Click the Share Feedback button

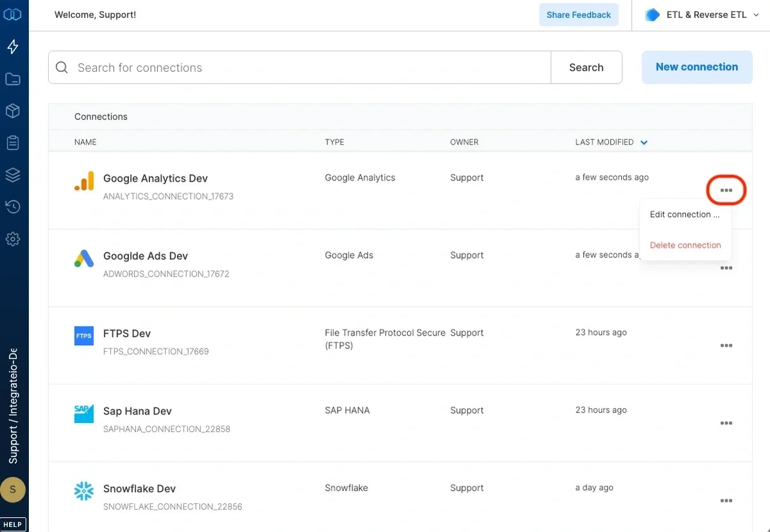[578, 14]
